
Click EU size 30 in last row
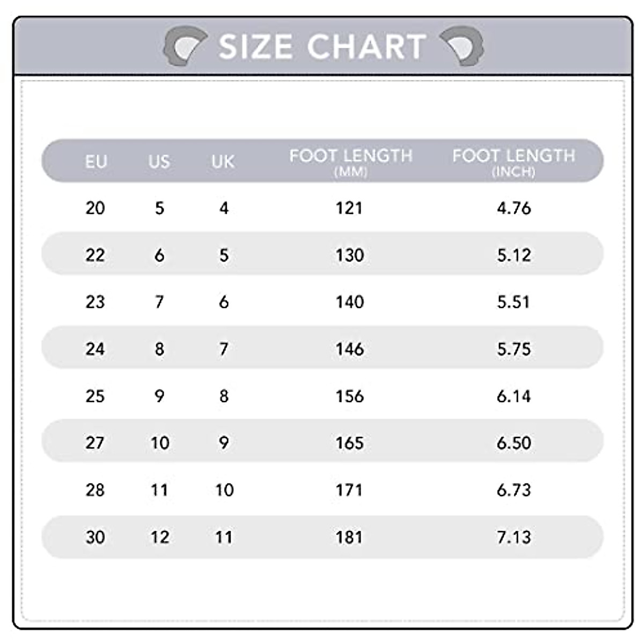click(95, 537)
